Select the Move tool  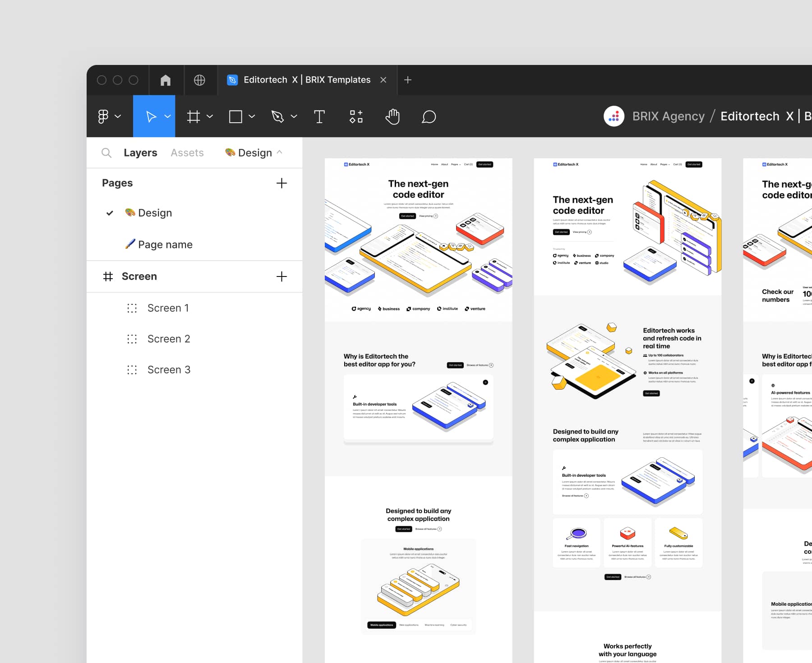click(151, 116)
